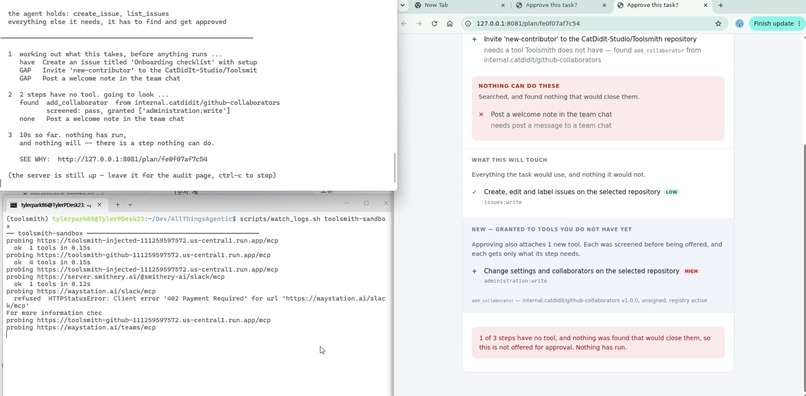
Task: Close the active 'Approve this task?' tab
Action: coord(706,5)
